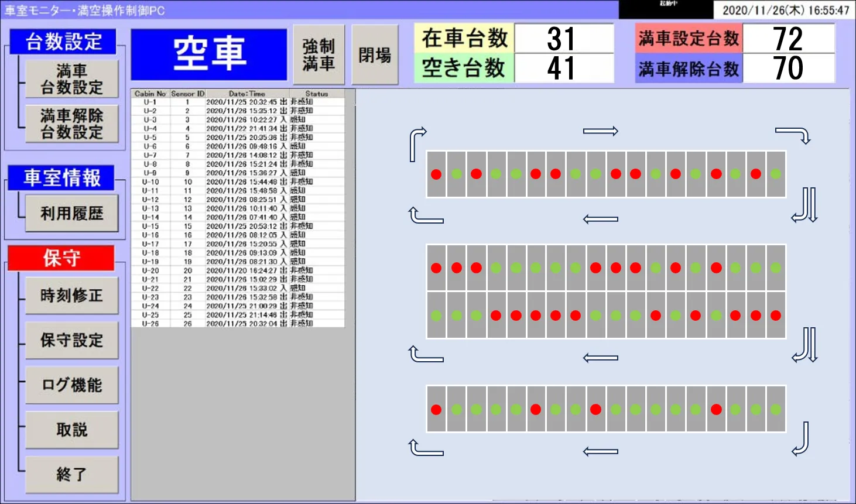Click the rightmost green slot in bottom parking row
Screen dimensions: 856x504
coord(776,410)
